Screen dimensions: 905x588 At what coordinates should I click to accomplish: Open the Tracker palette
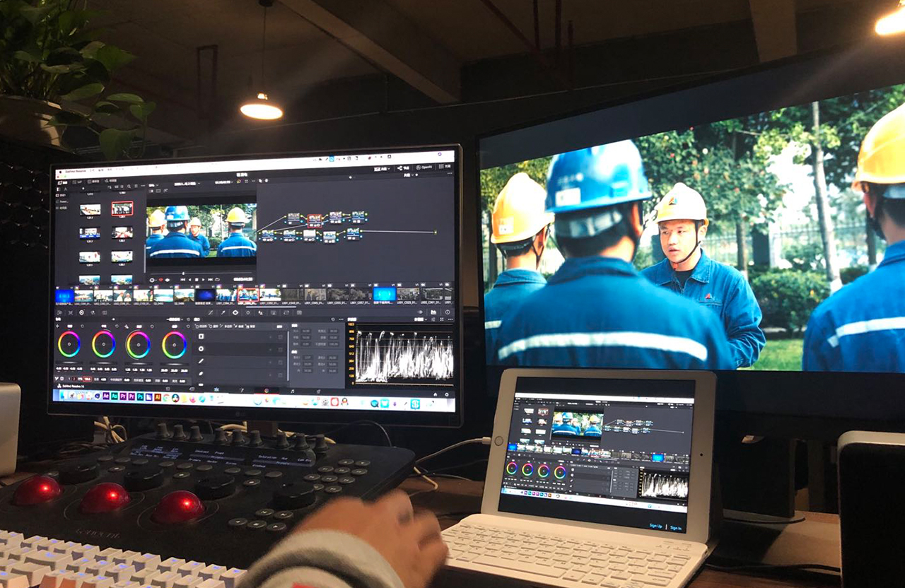(x=247, y=312)
